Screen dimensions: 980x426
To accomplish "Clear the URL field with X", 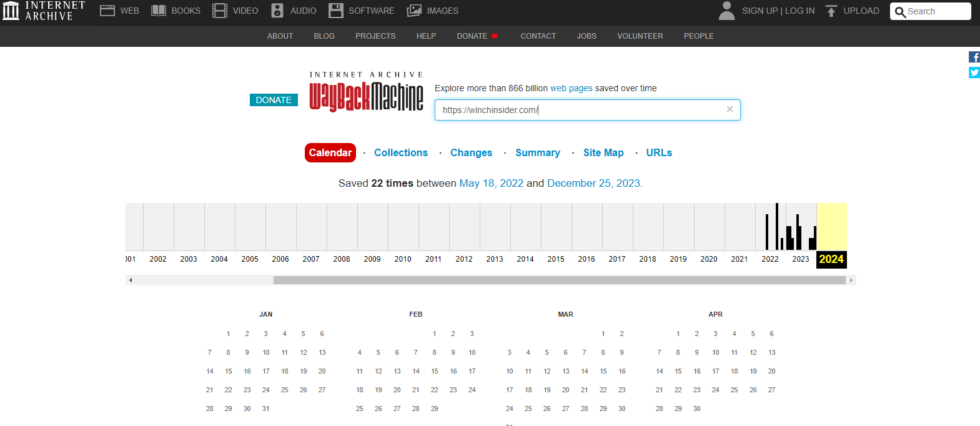I will [x=729, y=109].
